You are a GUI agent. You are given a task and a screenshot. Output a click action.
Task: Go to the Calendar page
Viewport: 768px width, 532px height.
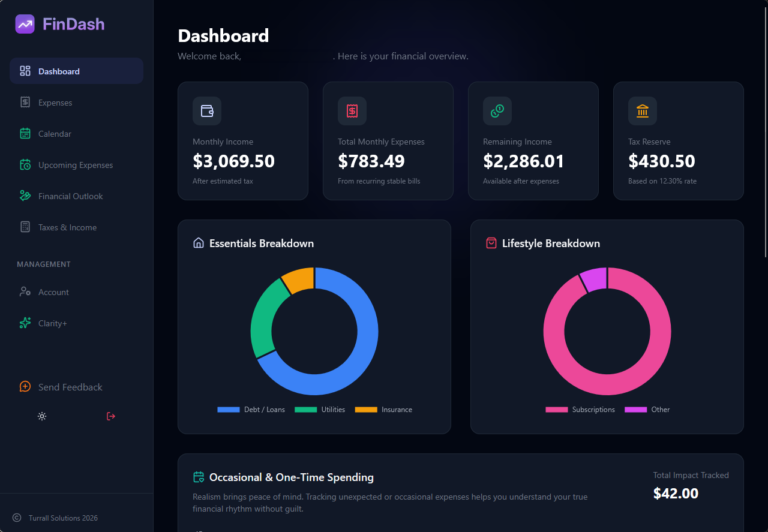[x=76, y=133]
